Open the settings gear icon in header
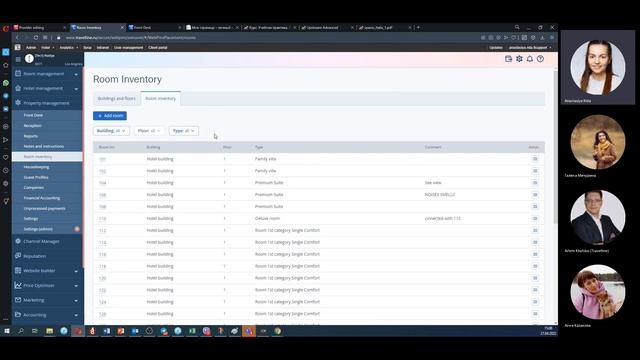The width and height of the screenshot is (640, 360). pos(519,59)
